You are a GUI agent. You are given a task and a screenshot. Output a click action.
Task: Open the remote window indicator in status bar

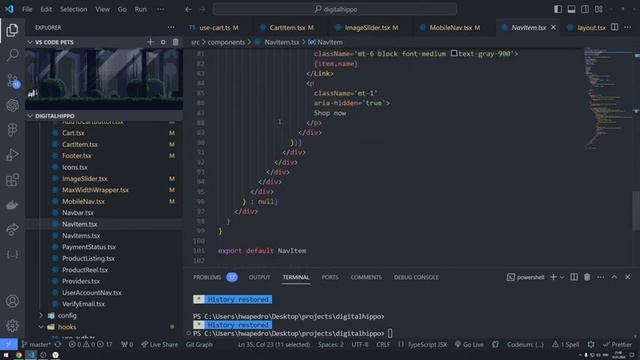coord(9,344)
